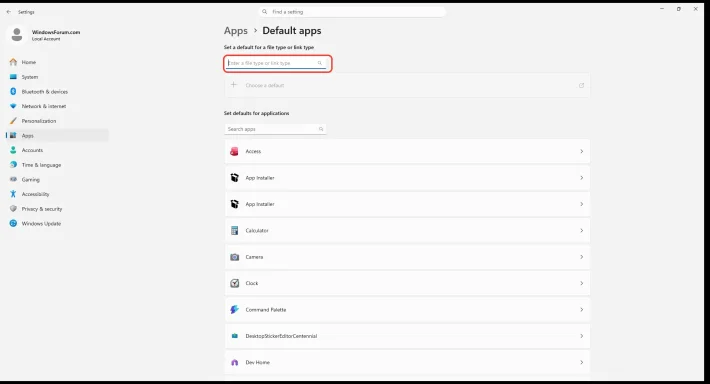Open Calculator default settings

click(x=407, y=230)
